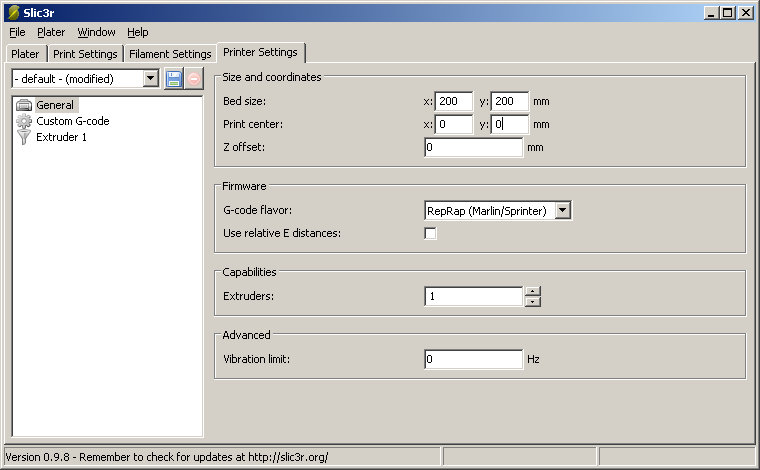760x470 pixels.
Task: Open the Help menu
Action: coord(138,32)
